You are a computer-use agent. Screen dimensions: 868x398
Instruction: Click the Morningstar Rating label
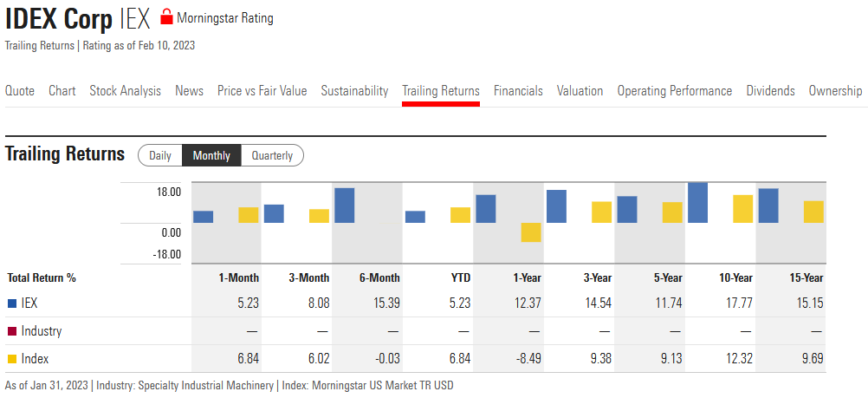224,18
